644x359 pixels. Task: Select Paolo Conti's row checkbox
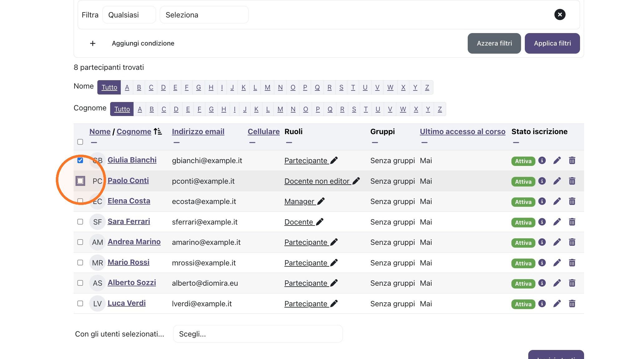point(80,181)
